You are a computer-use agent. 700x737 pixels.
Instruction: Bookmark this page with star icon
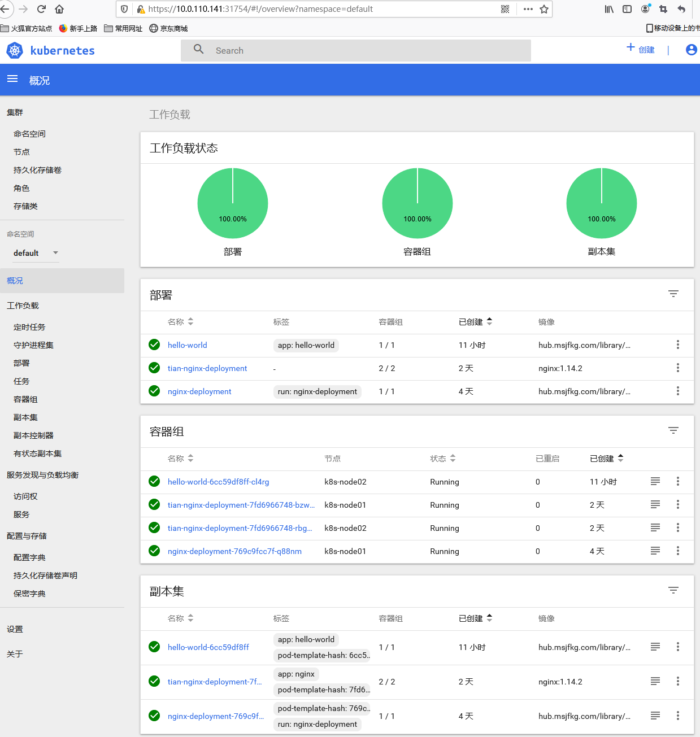(544, 9)
